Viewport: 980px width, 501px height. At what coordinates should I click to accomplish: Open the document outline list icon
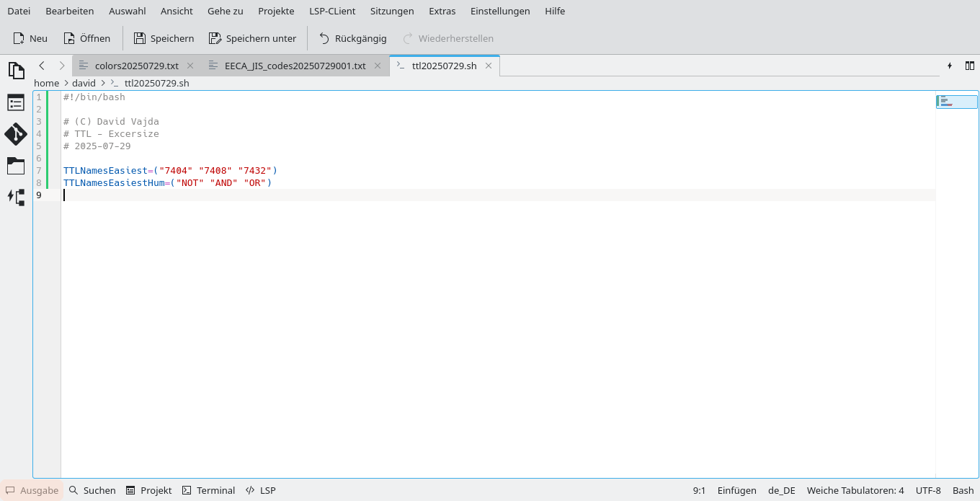pyautogui.click(x=16, y=102)
